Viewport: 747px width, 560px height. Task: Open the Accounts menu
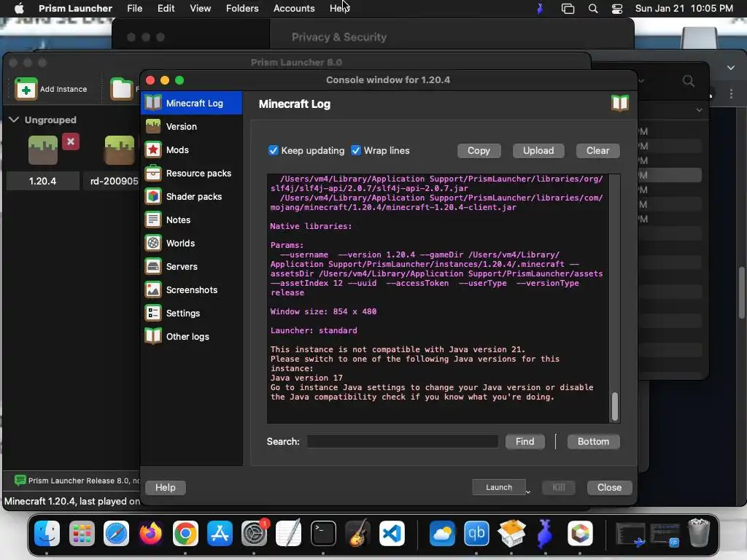[294, 8]
